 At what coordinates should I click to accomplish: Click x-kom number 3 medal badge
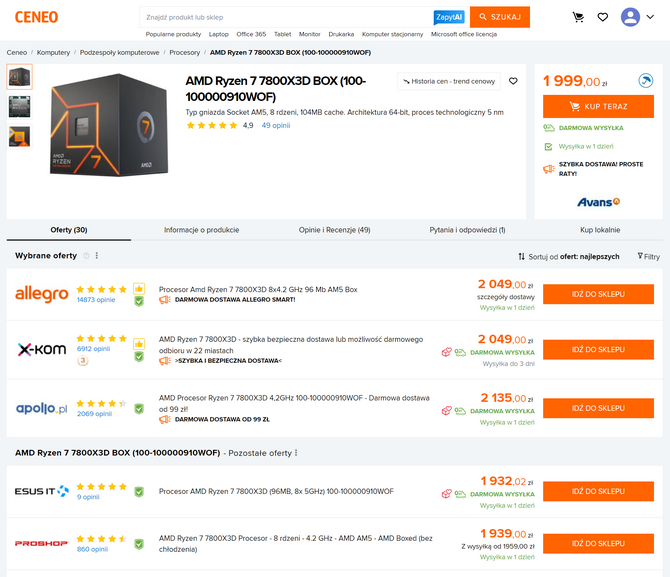(x=82, y=361)
